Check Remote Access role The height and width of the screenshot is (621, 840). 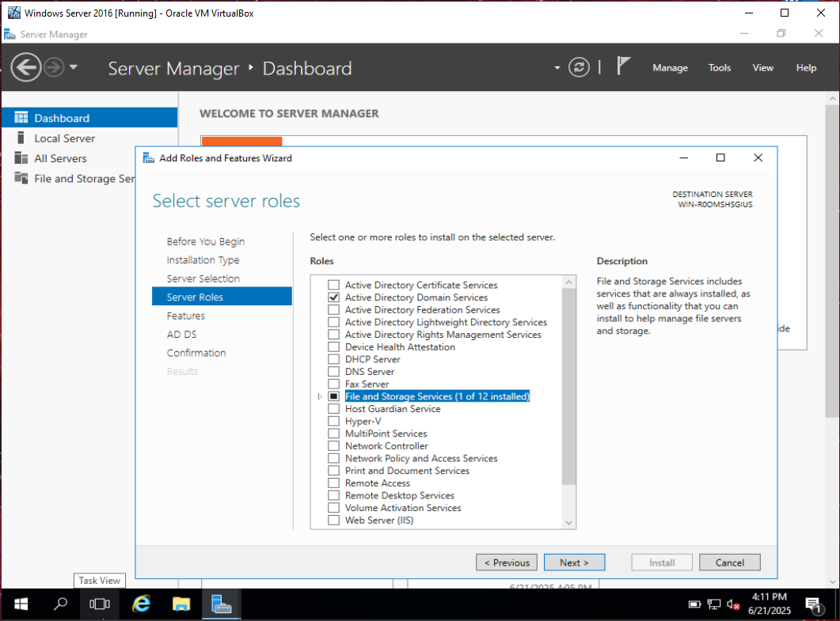[x=334, y=483]
